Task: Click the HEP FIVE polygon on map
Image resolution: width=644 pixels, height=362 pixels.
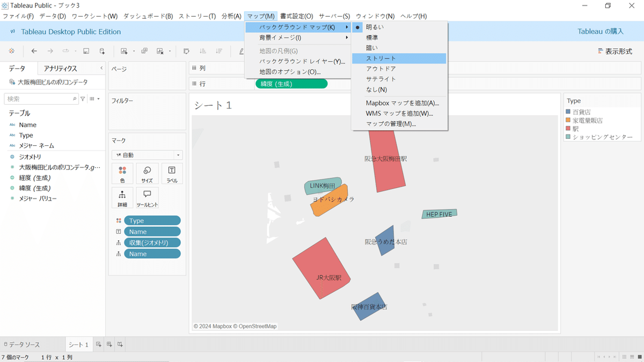Action: click(x=439, y=214)
